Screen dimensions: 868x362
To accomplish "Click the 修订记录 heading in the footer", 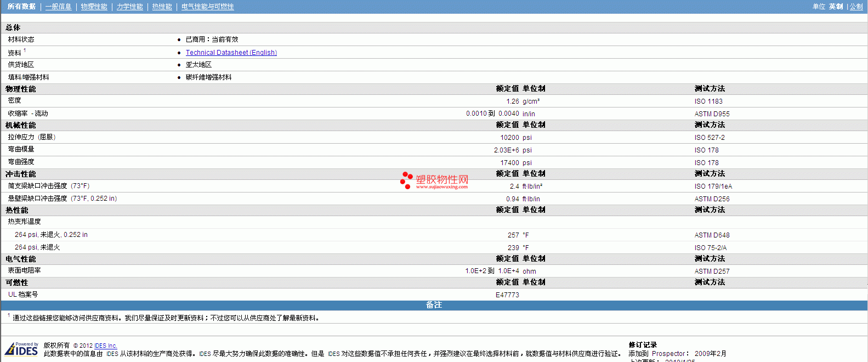I will [643, 345].
